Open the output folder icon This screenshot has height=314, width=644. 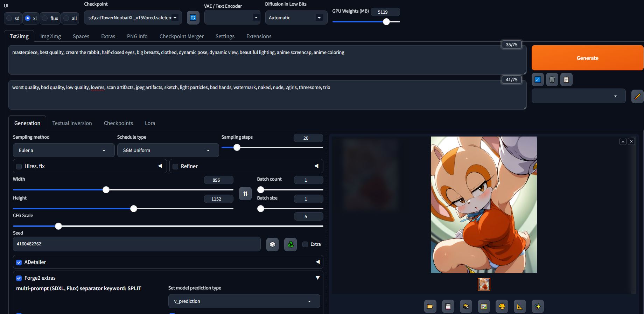coord(430,307)
